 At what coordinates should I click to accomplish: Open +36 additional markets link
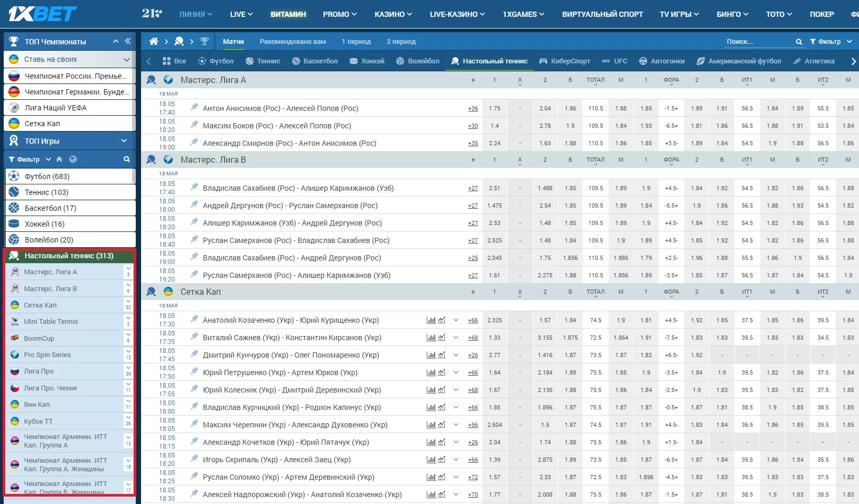click(473, 108)
